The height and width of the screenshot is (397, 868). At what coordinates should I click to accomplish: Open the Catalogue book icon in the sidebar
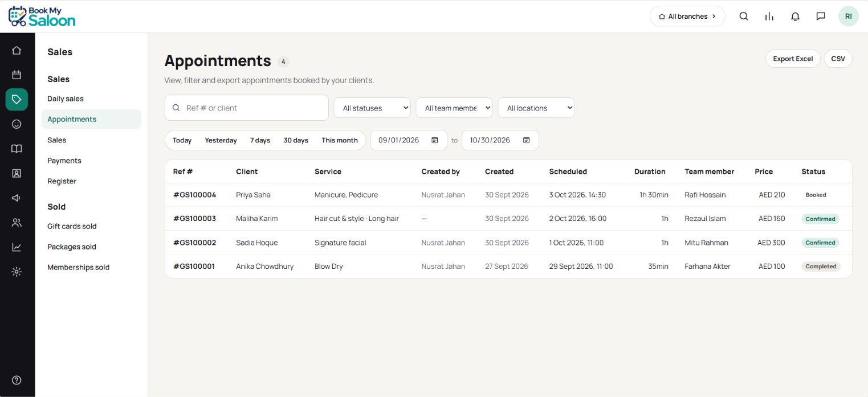pyautogui.click(x=17, y=149)
